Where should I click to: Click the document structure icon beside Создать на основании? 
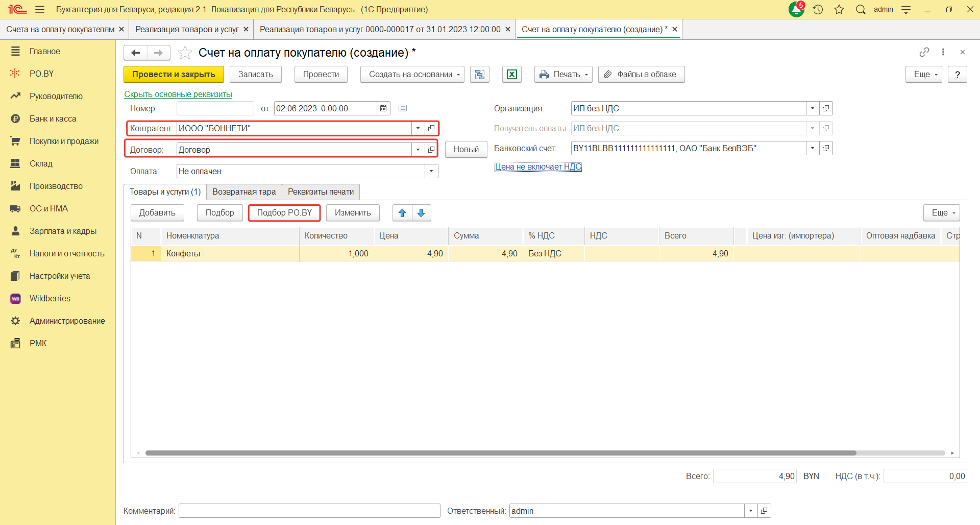[x=480, y=75]
